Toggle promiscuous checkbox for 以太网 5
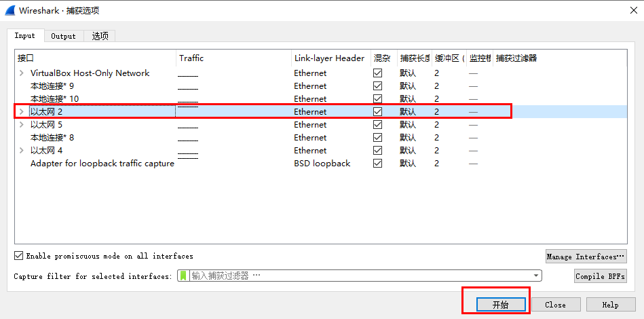 click(x=377, y=125)
